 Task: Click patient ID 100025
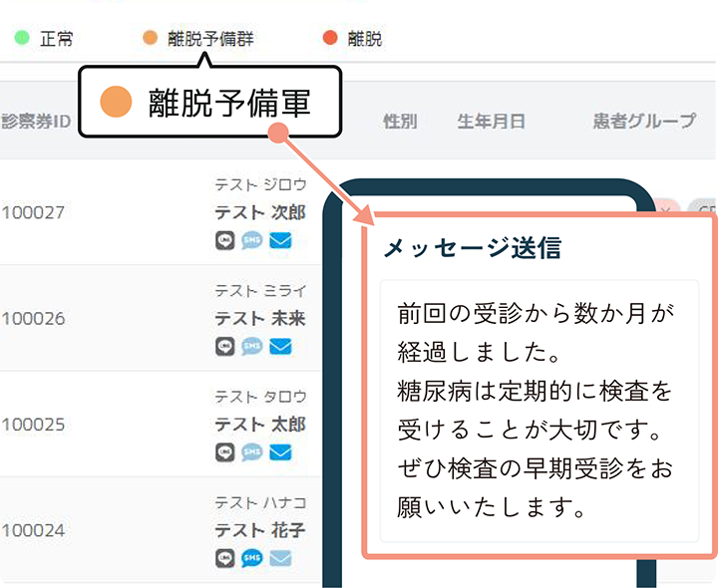33,426
